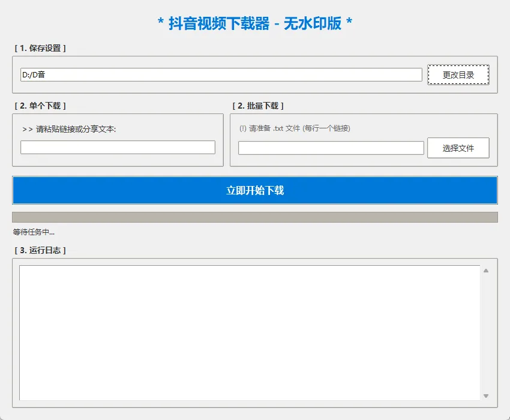Viewport: 510px width, 420px height.
Task: Focus the batch download txt file path field
Action: coord(331,148)
